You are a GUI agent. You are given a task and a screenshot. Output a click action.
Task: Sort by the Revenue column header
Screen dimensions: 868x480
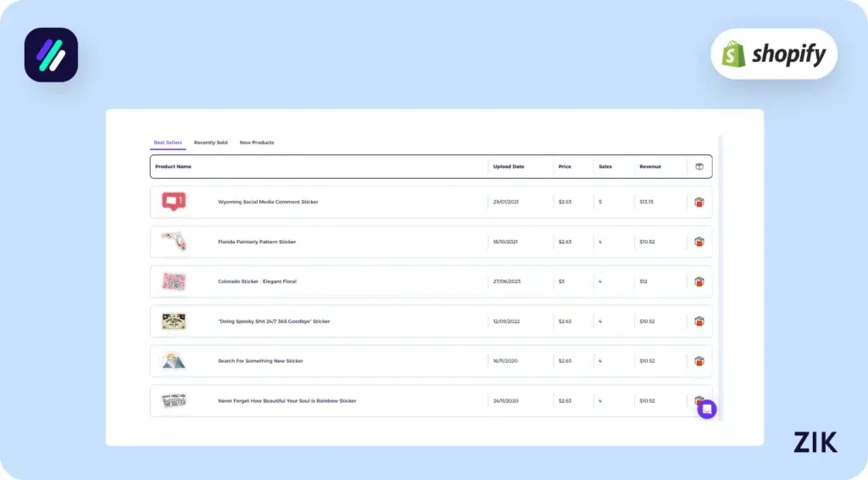pyautogui.click(x=650, y=166)
